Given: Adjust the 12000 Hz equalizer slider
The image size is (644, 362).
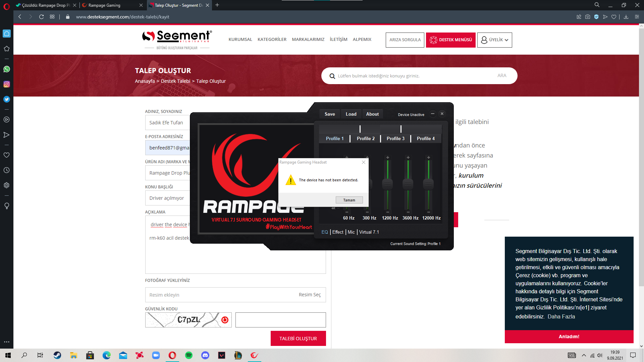Looking at the screenshot, I should coord(428,184).
